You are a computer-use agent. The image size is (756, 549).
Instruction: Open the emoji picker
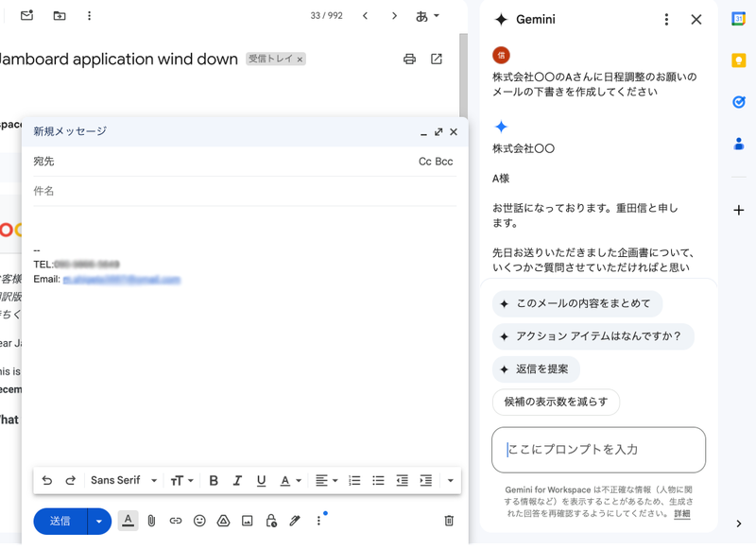(199, 521)
